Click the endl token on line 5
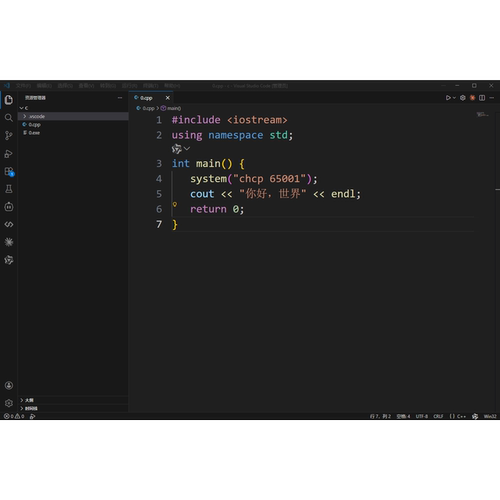500x500 pixels. [343, 194]
